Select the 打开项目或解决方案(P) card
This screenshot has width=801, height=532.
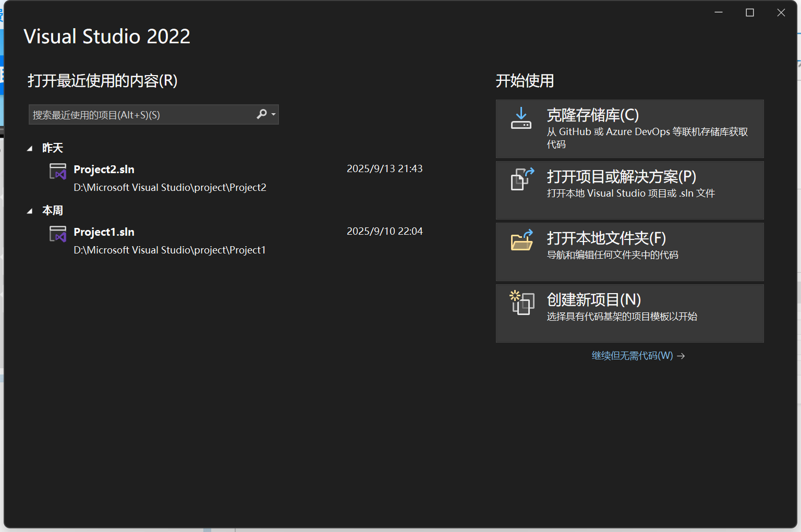[629, 190]
